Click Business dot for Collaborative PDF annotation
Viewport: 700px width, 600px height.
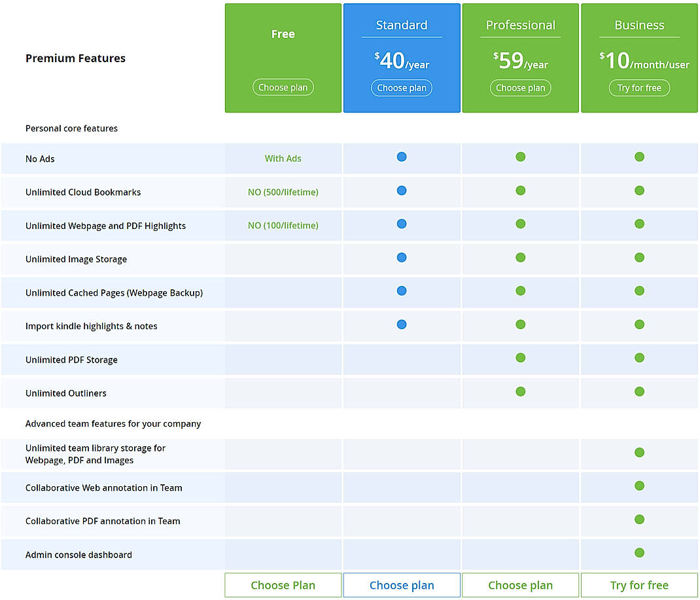click(x=639, y=520)
